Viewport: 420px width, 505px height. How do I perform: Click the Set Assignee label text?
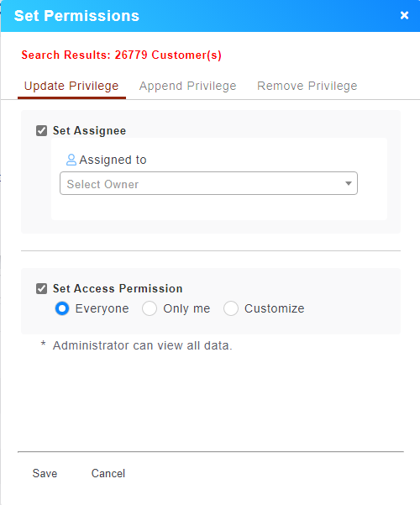(x=90, y=131)
